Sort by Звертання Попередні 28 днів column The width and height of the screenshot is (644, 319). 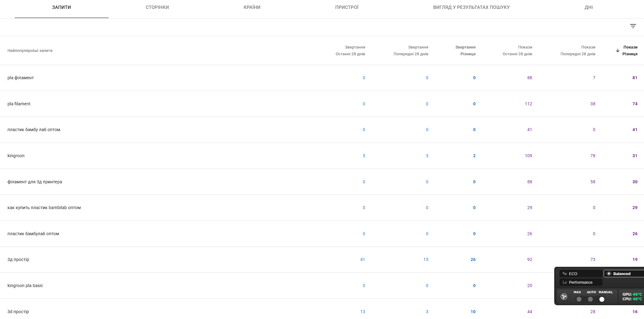pyautogui.click(x=411, y=51)
